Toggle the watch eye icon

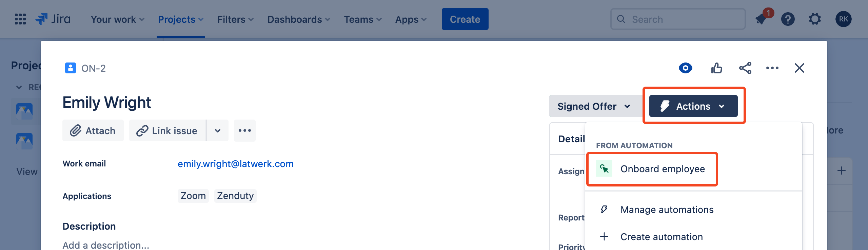tap(686, 68)
